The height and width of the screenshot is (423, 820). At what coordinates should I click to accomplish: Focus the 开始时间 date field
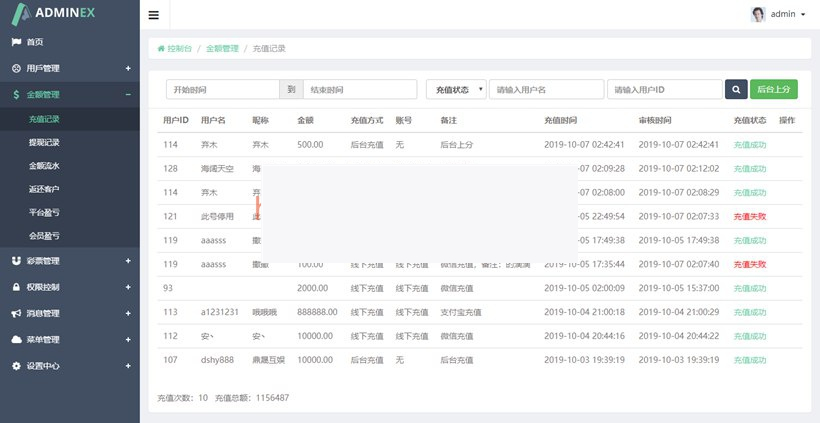220,89
